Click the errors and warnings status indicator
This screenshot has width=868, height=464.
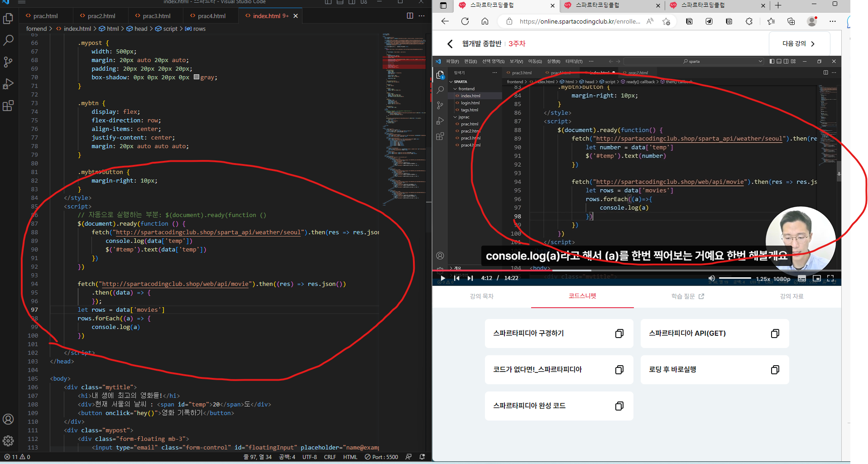(17, 457)
